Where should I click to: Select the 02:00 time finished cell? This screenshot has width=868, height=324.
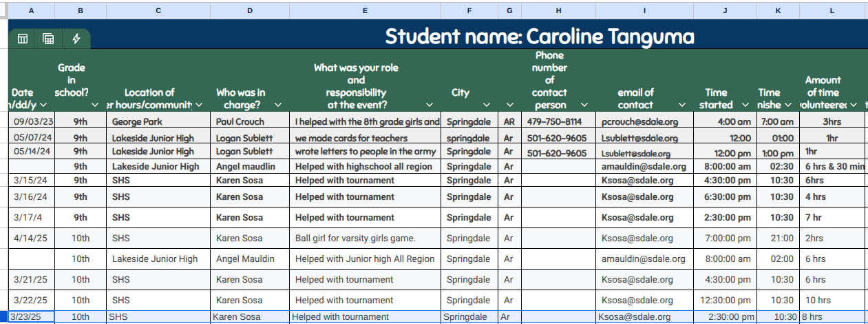click(x=778, y=259)
